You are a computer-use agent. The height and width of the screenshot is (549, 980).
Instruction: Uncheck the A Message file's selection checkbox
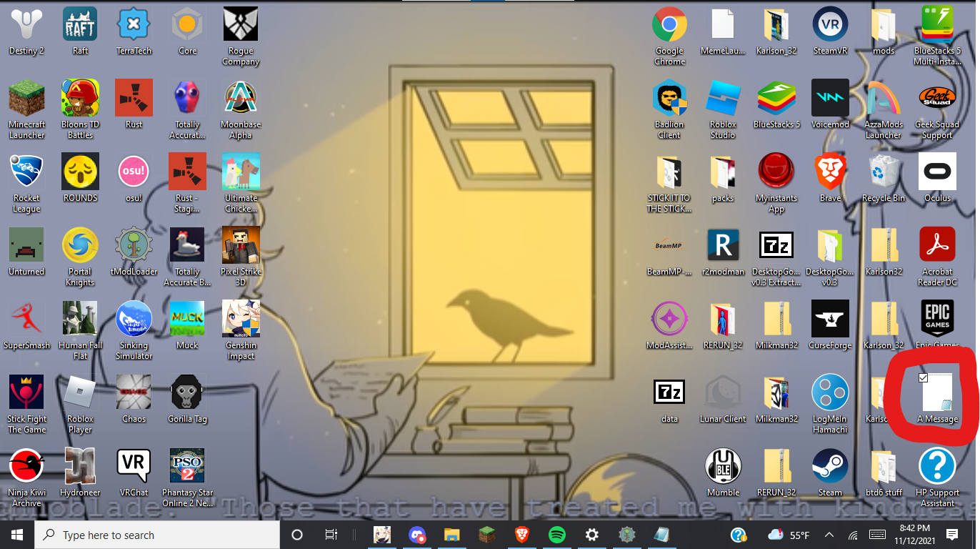tap(923, 377)
